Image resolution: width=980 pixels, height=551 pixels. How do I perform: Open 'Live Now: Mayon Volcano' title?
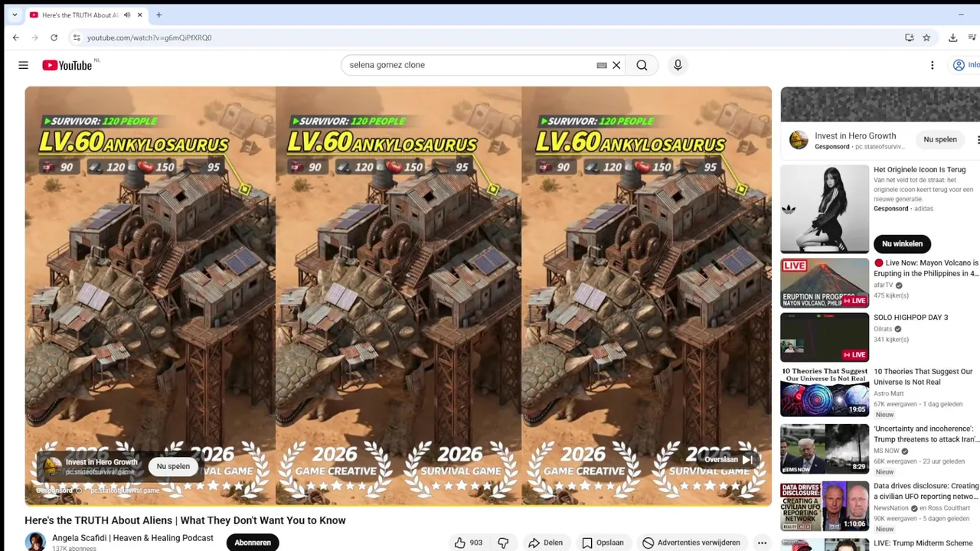point(926,268)
